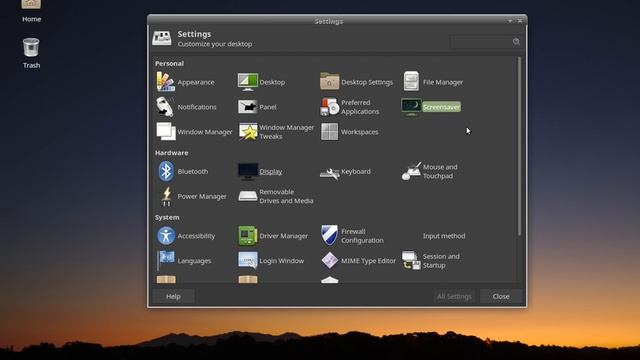
Task: Click the Settings header toolbox icon
Action: (x=162, y=38)
